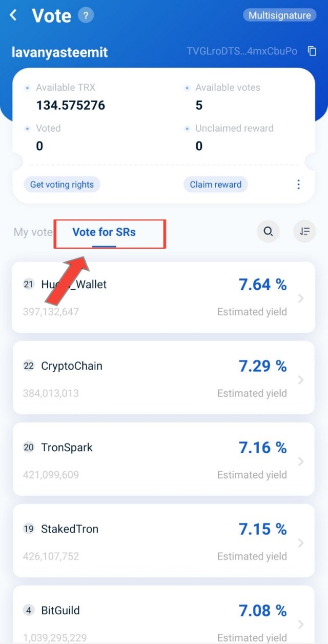Open BitGuild chevron arrow

coord(301,625)
